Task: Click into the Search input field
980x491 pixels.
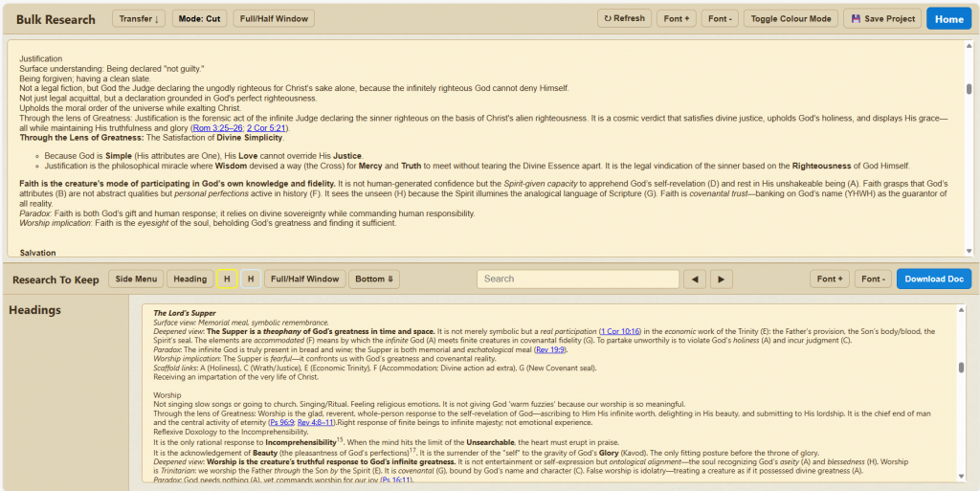Action: pos(577,279)
